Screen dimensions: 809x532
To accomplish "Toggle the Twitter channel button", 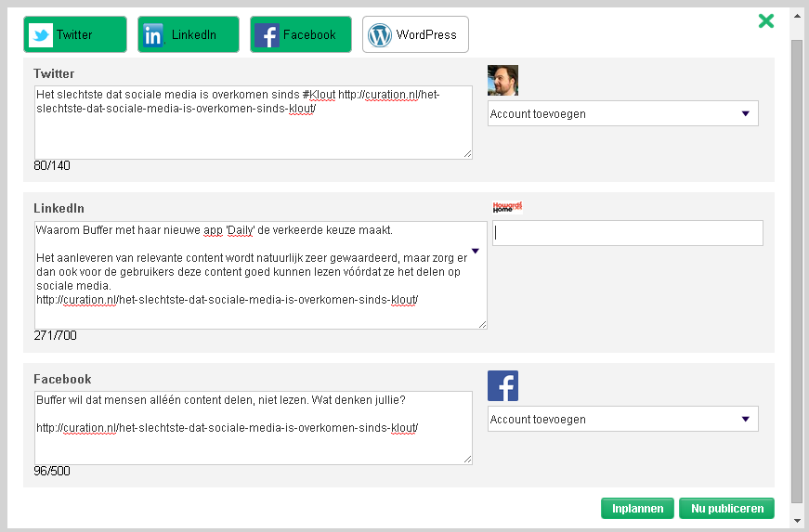I will click(75, 34).
